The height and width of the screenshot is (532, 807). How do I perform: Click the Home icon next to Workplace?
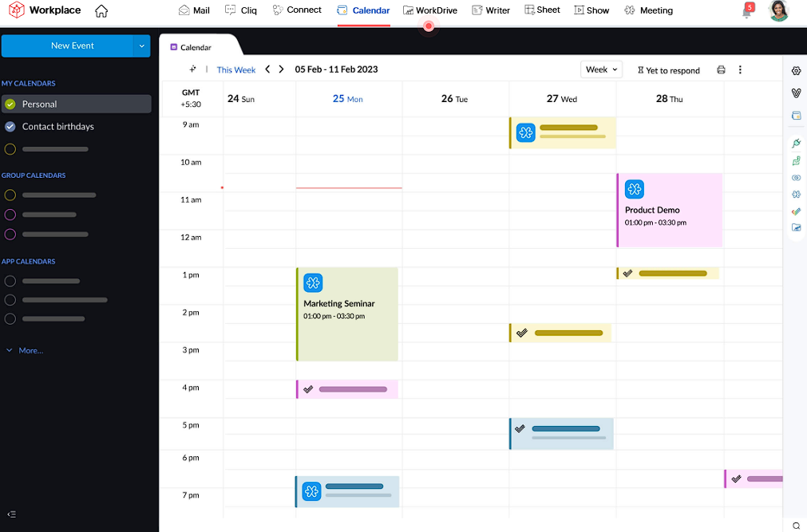click(x=101, y=10)
